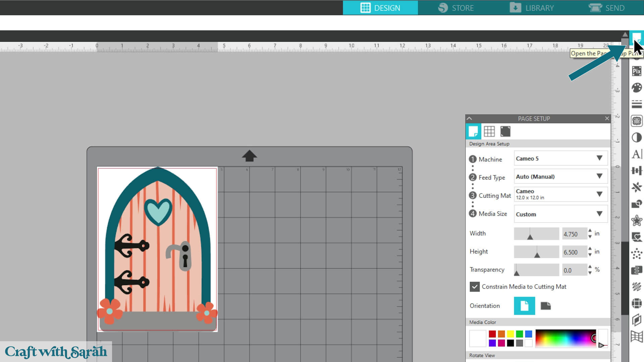The height and width of the screenshot is (362, 644).
Task: Switch to Grid settings tab in Page Setup
Action: coord(489,131)
